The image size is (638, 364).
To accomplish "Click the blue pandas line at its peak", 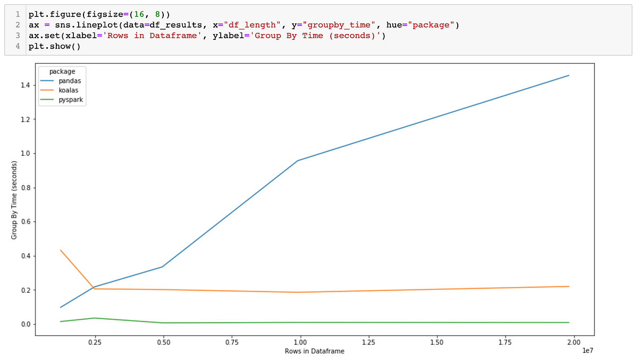I will [x=567, y=77].
